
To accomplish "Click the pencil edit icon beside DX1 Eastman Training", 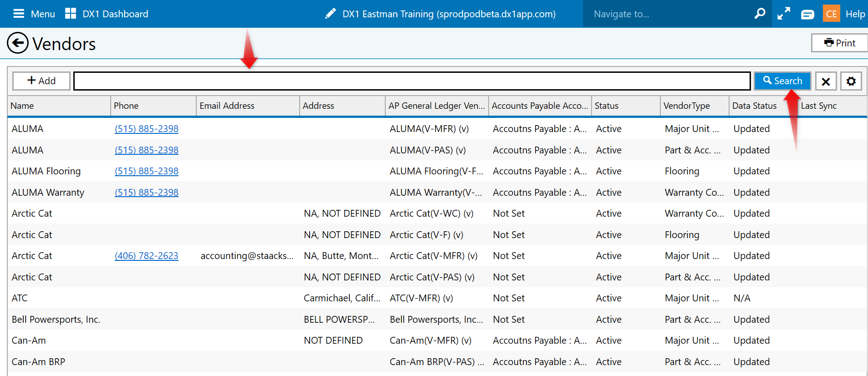I will tap(331, 14).
